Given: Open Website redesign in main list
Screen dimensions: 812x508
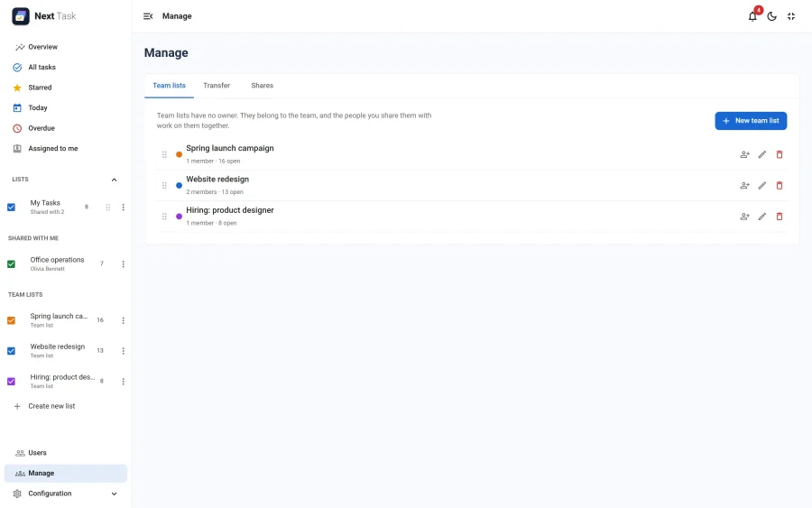Looking at the screenshot, I should coord(217,180).
